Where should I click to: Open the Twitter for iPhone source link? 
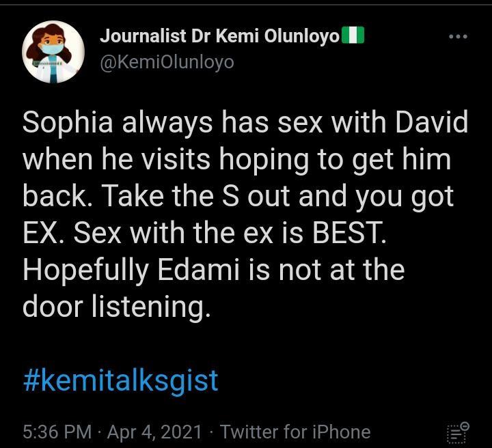click(295, 432)
